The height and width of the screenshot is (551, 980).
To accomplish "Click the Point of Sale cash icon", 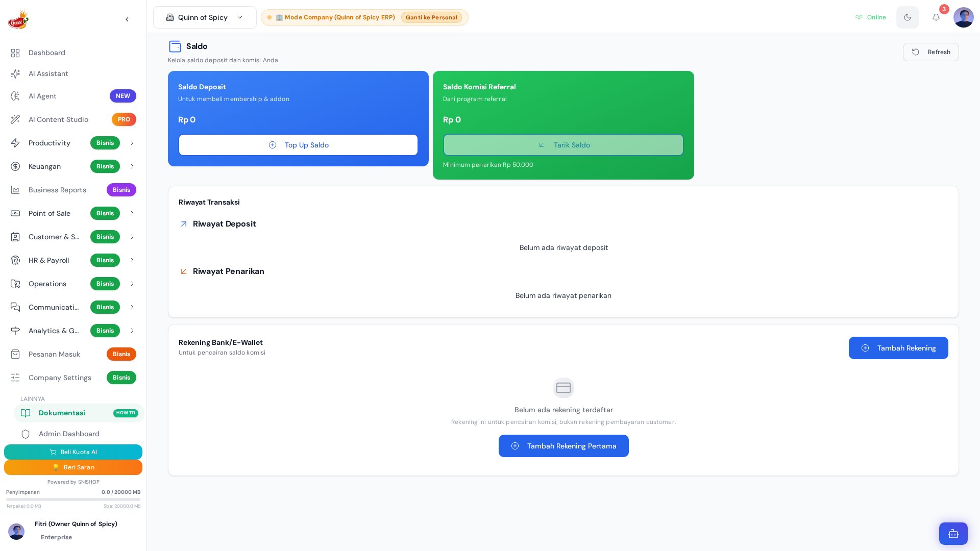I will click(x=15, y=213).
